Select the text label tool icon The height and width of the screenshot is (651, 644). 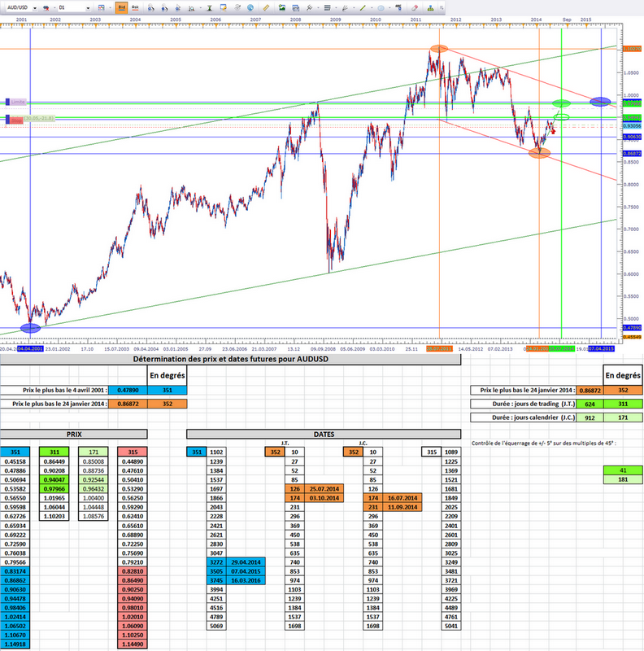coord(398,7)
